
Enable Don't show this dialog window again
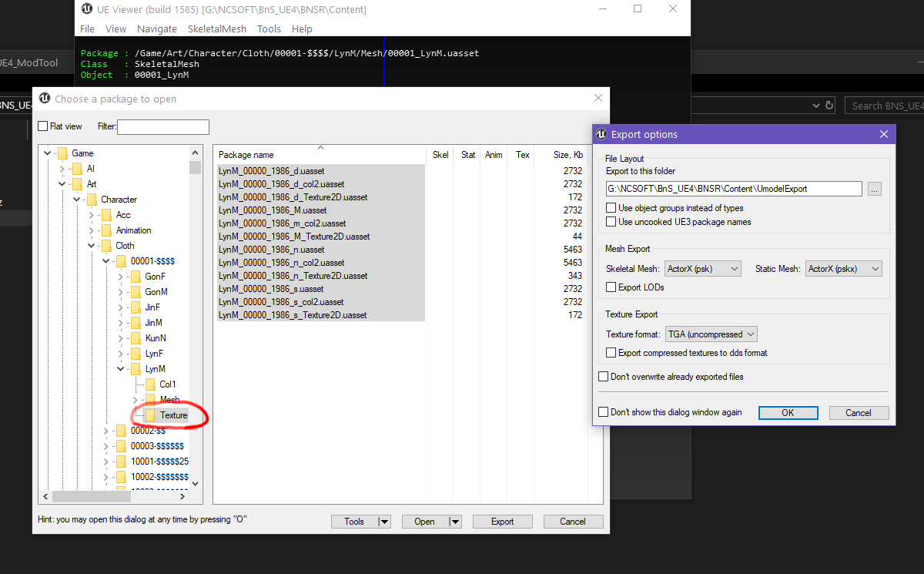(x=604, y=412)
